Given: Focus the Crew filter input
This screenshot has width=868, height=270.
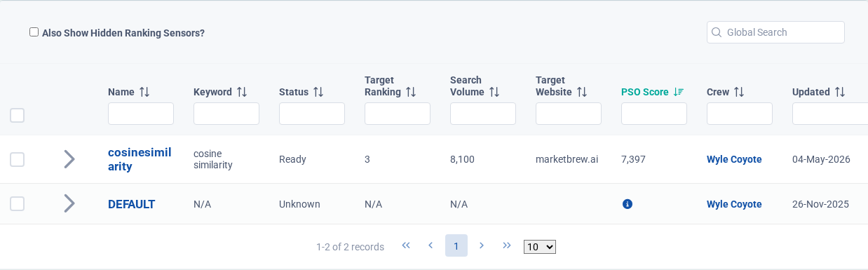Looking at the screenshot, I should tap(740, 114).
